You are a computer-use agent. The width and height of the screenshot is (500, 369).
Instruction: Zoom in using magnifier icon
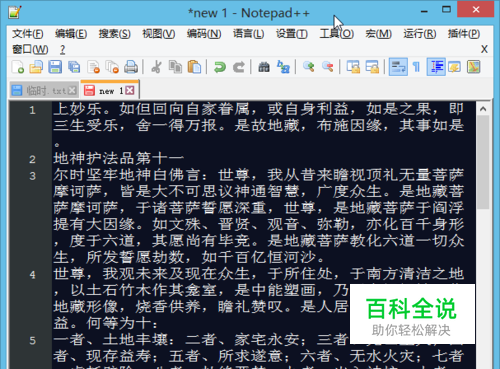[309, 67]
